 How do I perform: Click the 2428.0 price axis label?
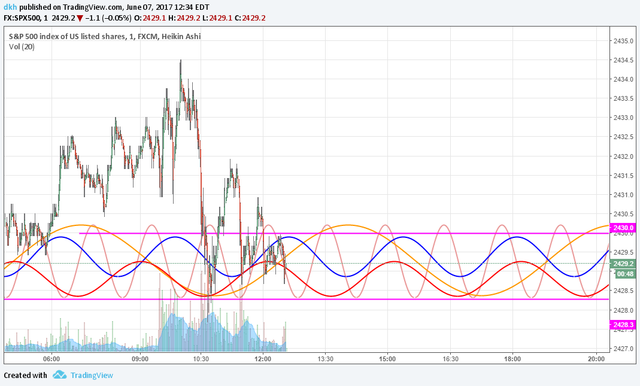624,310
